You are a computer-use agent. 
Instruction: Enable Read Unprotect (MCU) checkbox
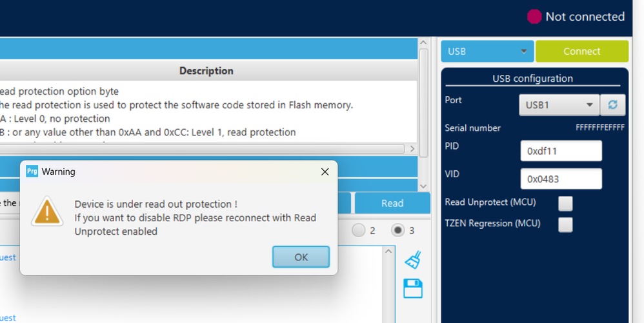coord(565,203)
